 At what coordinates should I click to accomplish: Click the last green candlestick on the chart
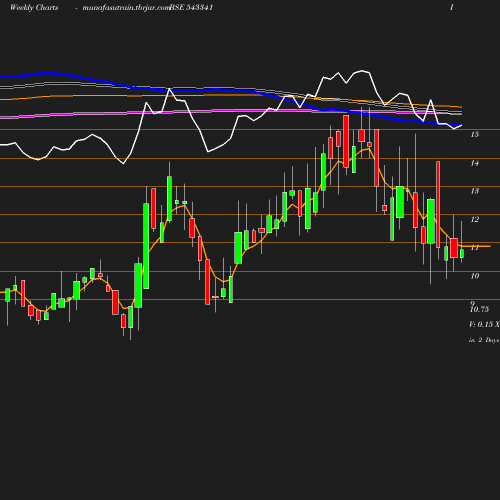tap(462, 254)
